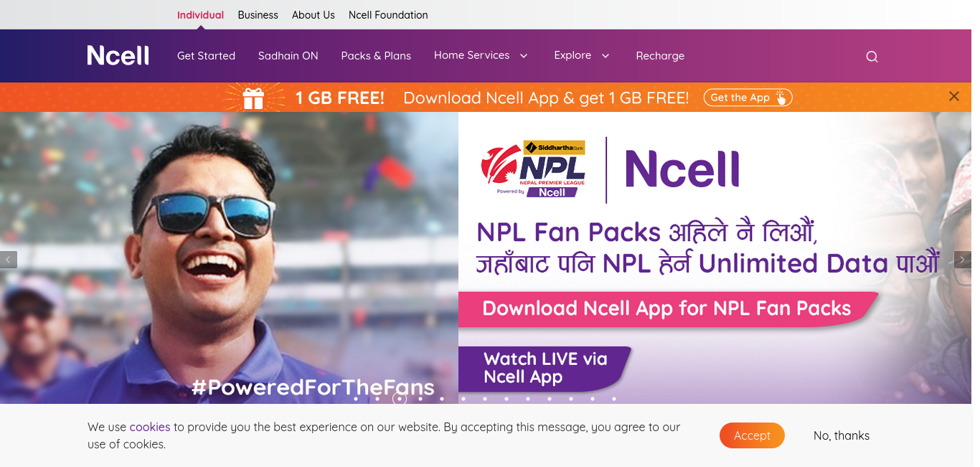Expand the Explore dropdown menu

[582, 55]
